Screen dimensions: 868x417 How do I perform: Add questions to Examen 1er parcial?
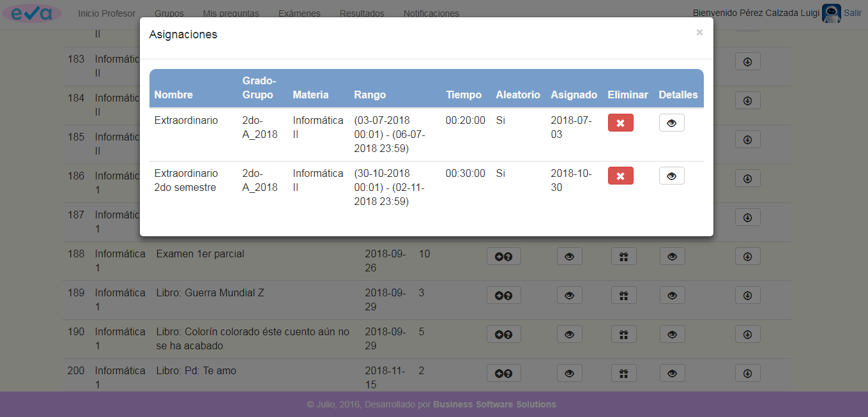[x=504, y=256]
